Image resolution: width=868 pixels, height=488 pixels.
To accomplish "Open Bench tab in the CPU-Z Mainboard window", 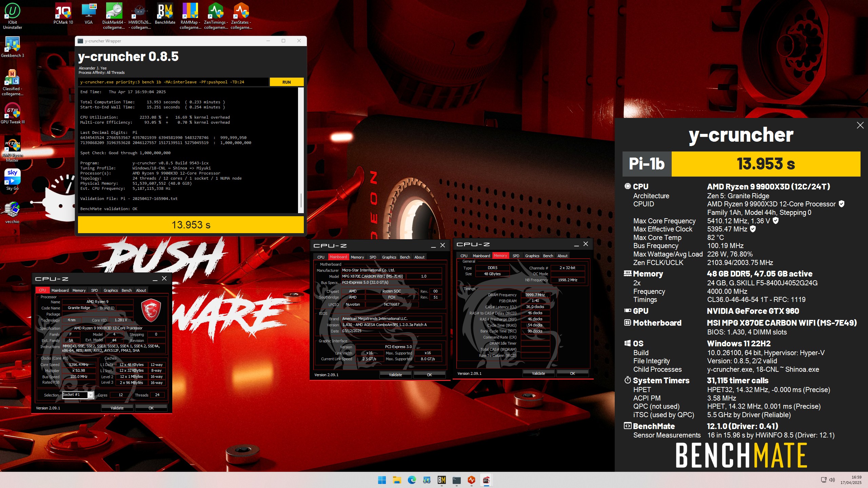I will point(405,257).
